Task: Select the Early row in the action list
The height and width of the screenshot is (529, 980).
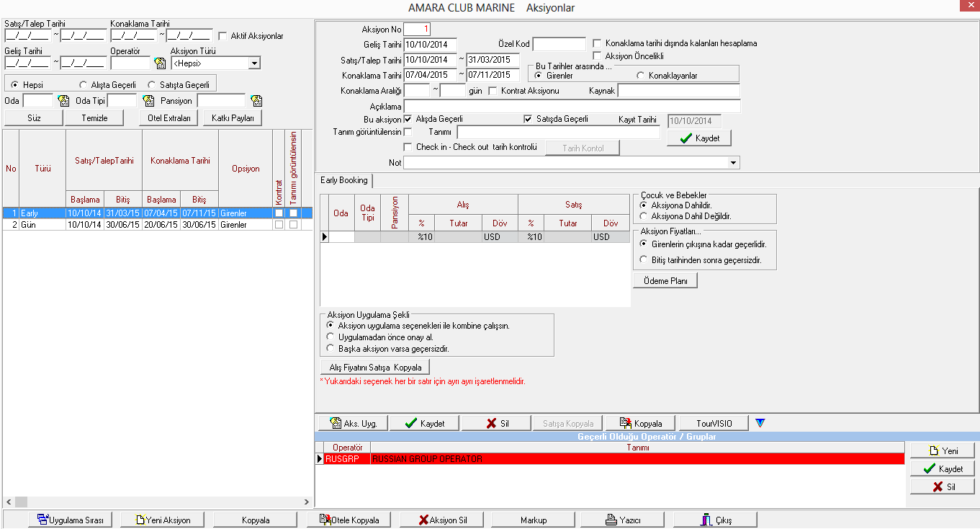Action: (156, 213)
